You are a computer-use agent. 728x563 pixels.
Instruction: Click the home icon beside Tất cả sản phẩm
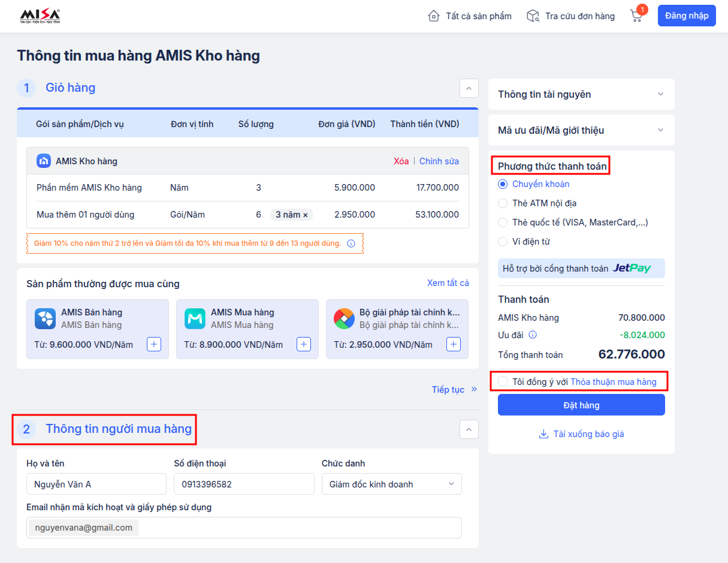[434, 16]
